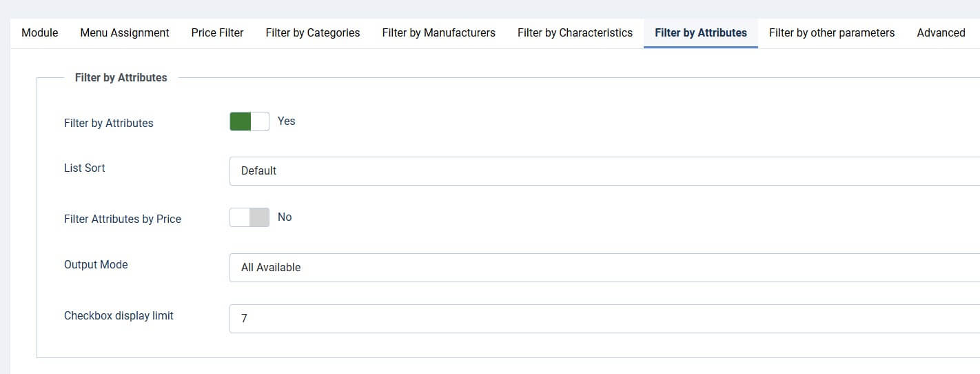Open Filter by other parameters tab
This screenshot has width=980, height=374.
coord(831,32)
